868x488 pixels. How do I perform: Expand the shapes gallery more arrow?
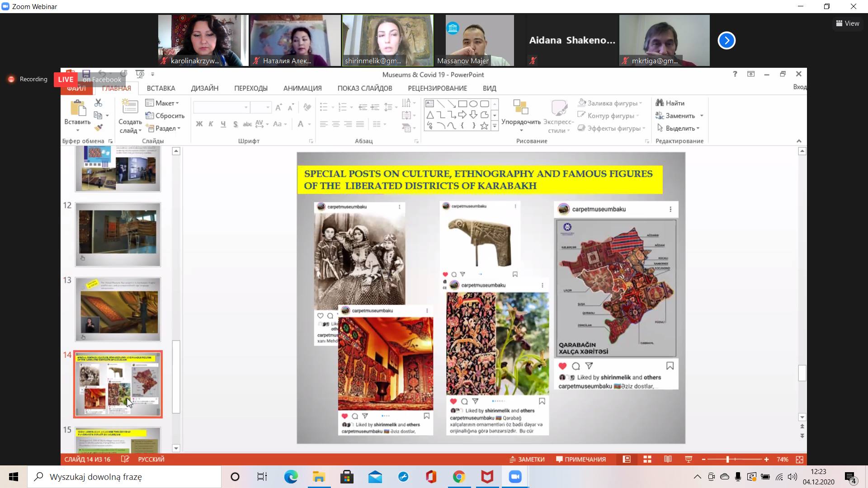point(495,127)
